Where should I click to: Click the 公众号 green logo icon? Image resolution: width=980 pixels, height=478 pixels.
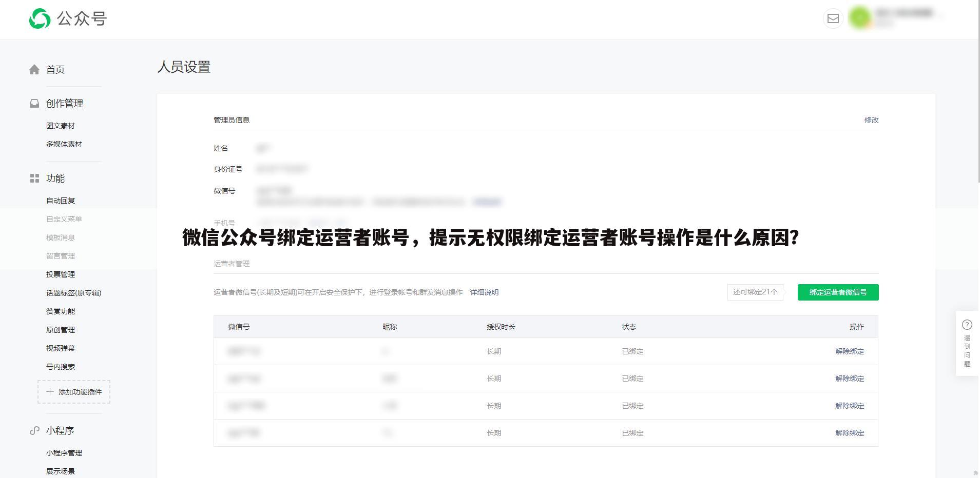pos(40,19)
